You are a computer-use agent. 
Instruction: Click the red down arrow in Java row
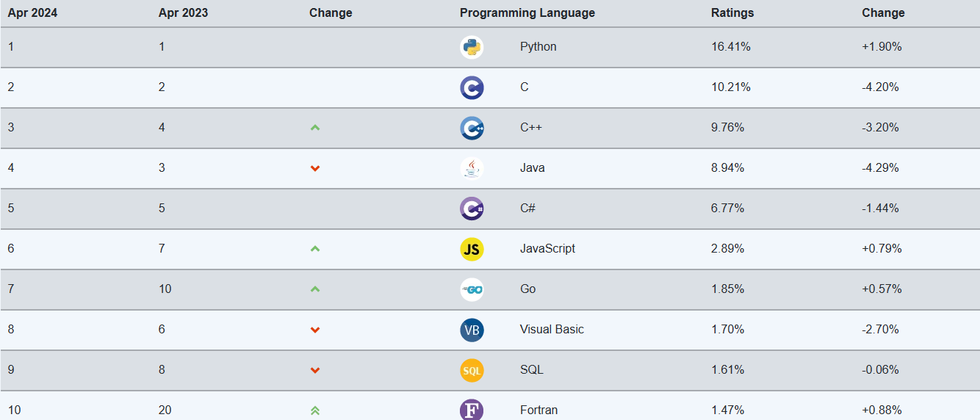click(x=315, y=168)
